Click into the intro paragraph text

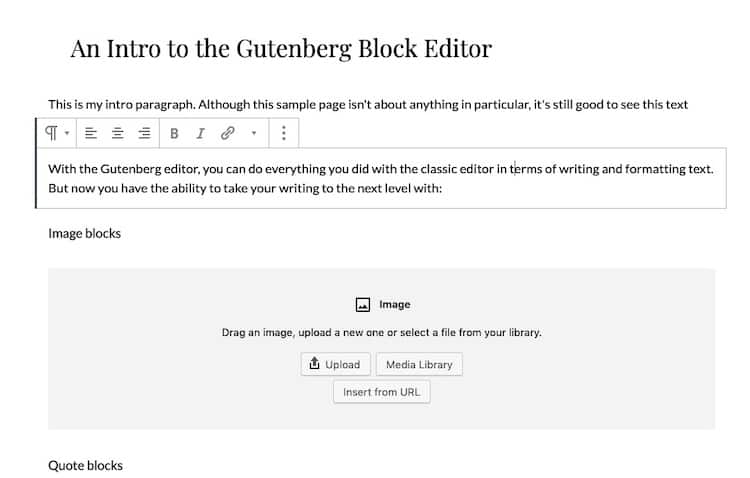coord(368,104)
